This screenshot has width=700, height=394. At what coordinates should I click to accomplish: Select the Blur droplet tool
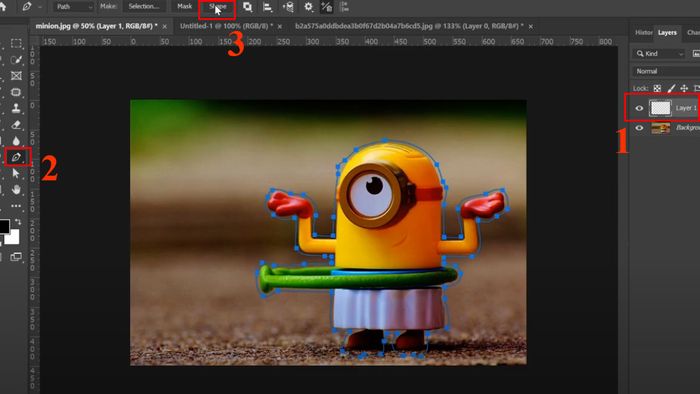pos(16,141)
